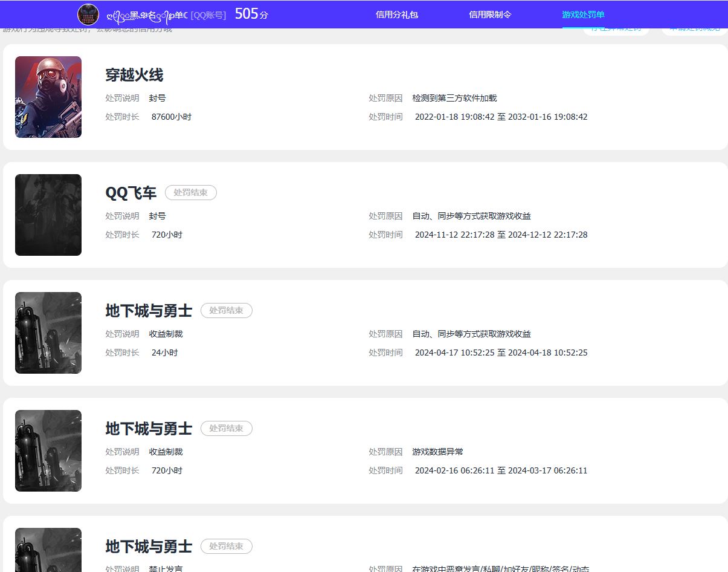Click the [QQ账号] label in header
Screen dimensions: 728x572
[x=208, y=15]
